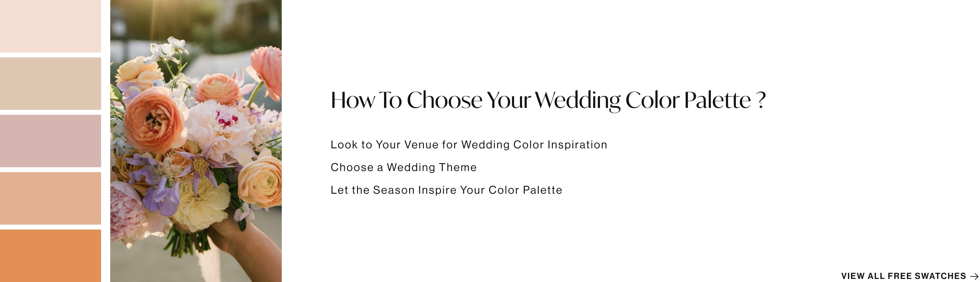Choose the dusty mauve color swatch

[50, 141]
